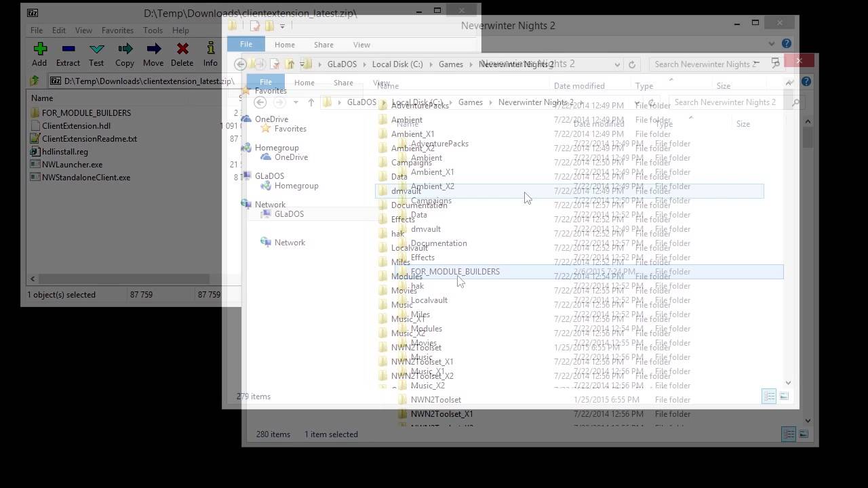
Task: Click Back arrow in the 280-item Explorer window
Action: point(260,102)
